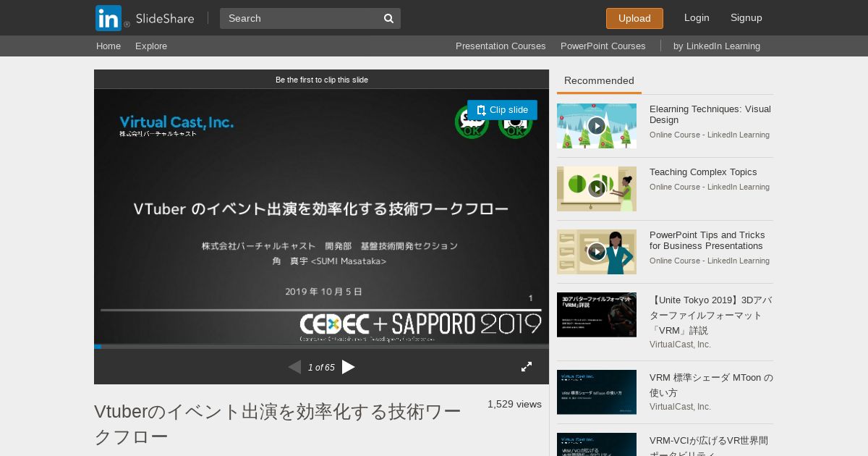
Task: Open Presentation Courses link
Action: [x=501, y=46]
